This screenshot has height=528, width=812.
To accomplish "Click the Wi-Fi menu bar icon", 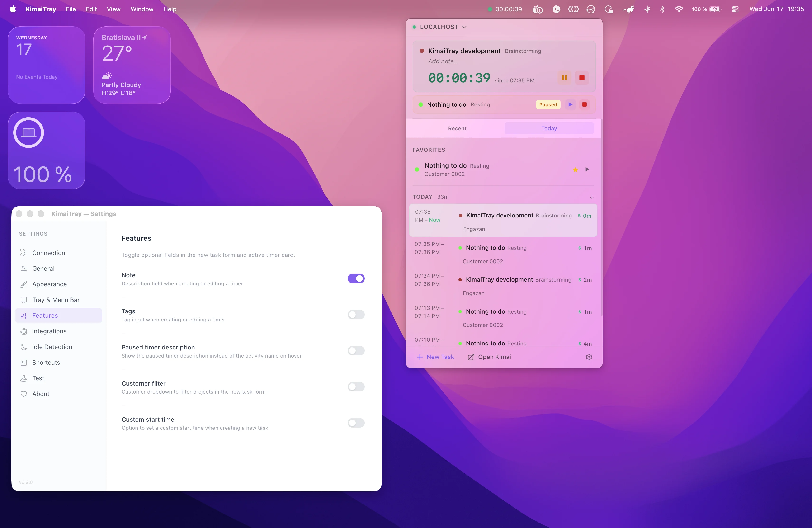I will click(679, 9).
